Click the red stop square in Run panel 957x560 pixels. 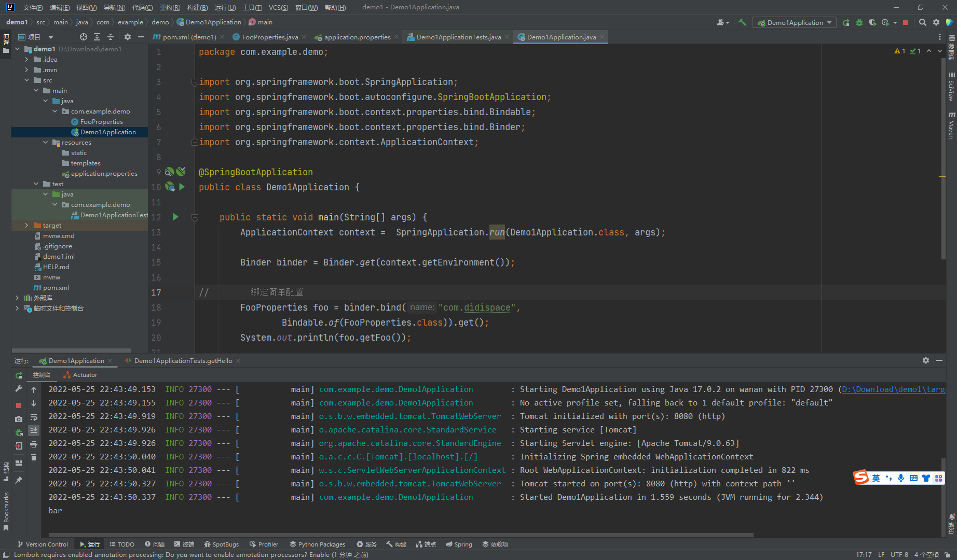19,405
